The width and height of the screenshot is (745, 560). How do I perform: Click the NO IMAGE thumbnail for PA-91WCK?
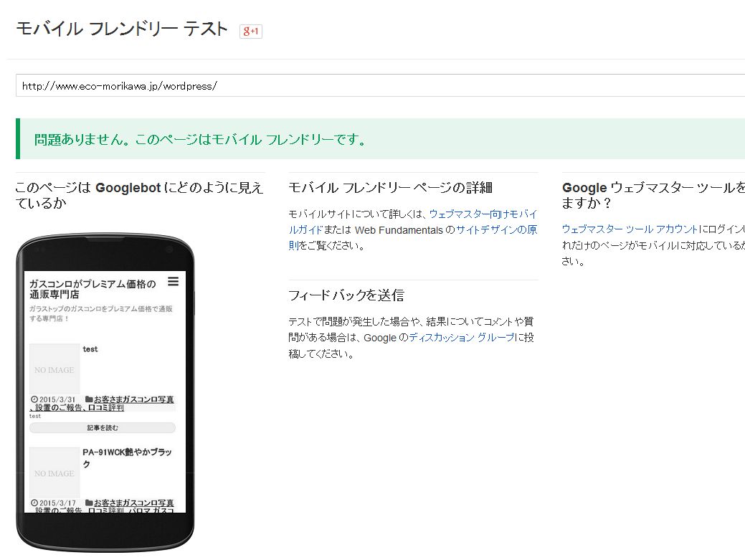(54, 473)
